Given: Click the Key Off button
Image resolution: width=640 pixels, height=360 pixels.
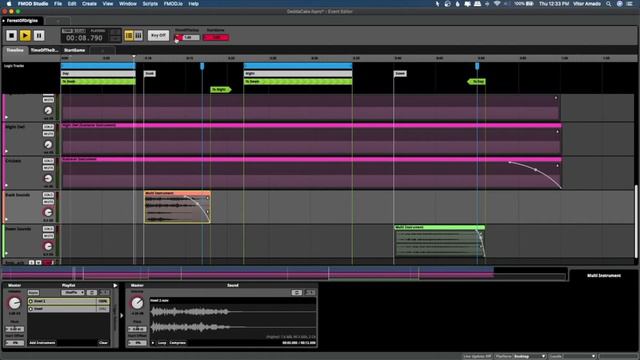Looking at the screenshot, I should (x=158, y=36).
